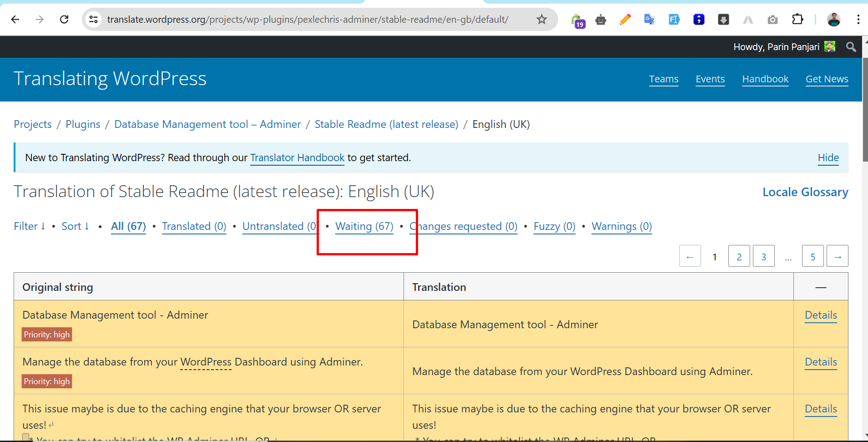Show Untranslated strings filter
The height and width of the screenshot is (442, 868).
279,226
